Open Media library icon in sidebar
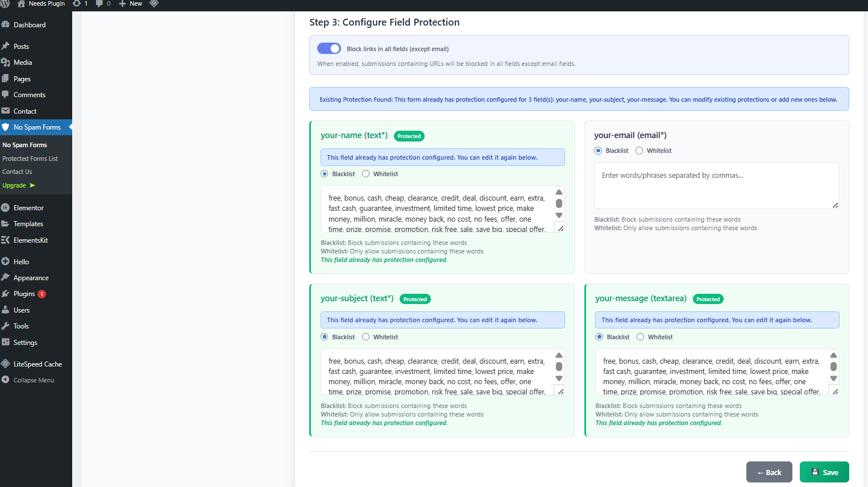The width and height of the screenshot is (868, 487). [x=6, y=63]
